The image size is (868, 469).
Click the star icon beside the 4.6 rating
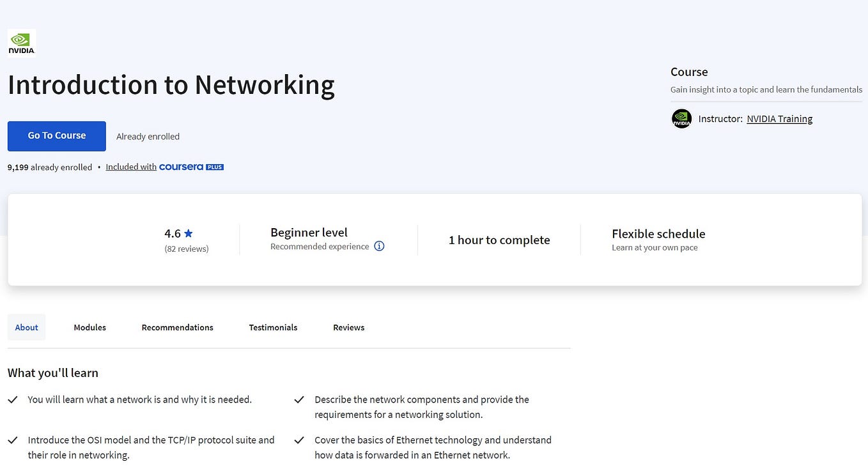[188, 233]
